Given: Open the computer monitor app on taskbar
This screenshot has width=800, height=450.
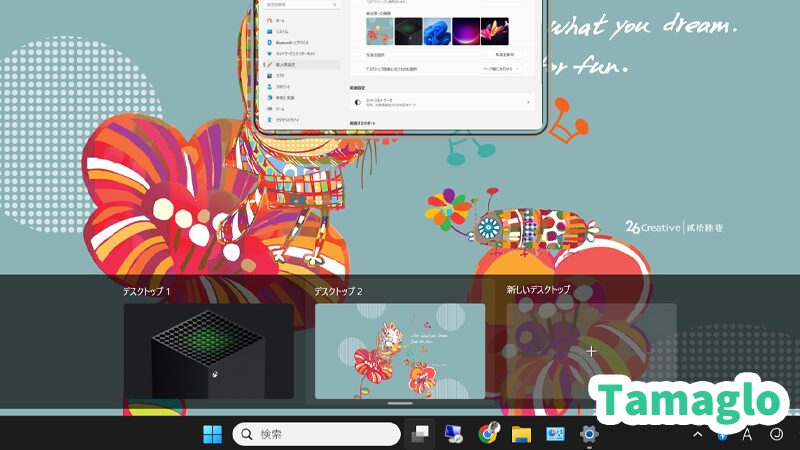Looking at the screenshot, I should point(453,434).
